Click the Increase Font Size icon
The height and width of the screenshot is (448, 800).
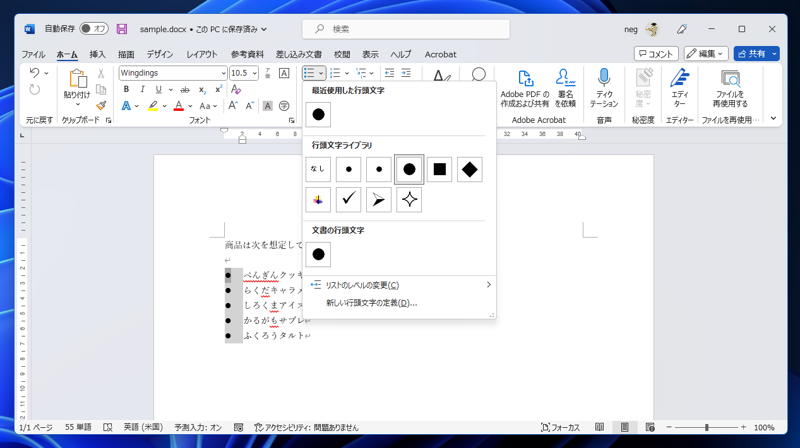pos(233,106)
